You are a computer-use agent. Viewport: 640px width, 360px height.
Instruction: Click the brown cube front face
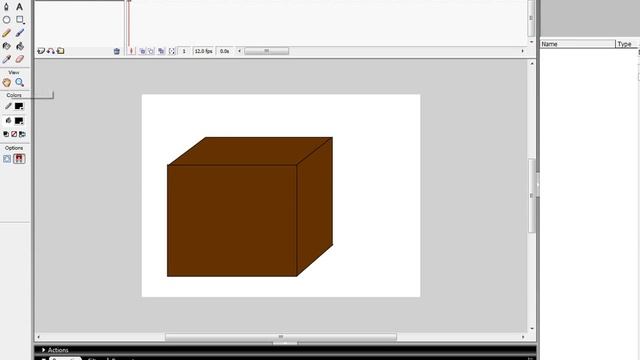(x=232, y=220)
